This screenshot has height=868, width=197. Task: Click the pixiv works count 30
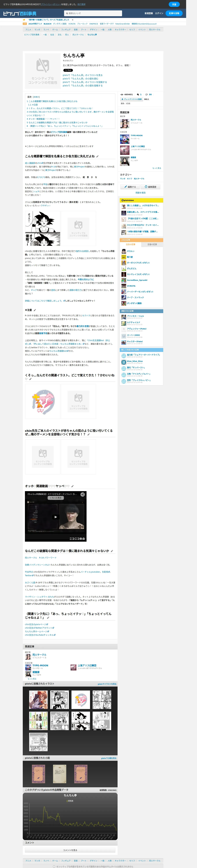coord(150,95)
